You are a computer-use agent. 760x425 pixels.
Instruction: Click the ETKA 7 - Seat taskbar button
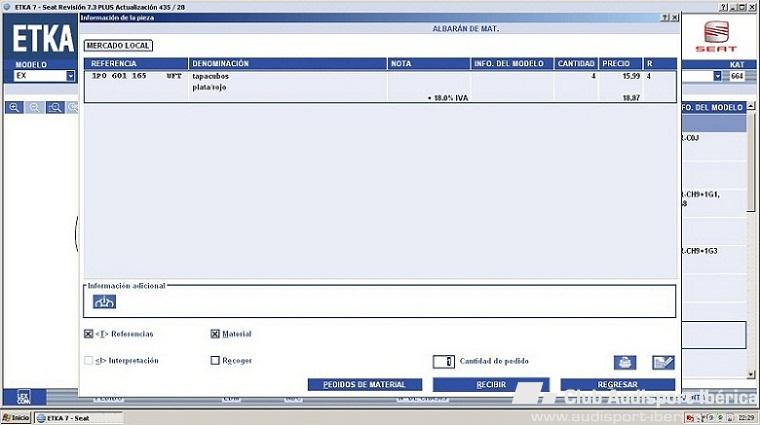(78, 418)
